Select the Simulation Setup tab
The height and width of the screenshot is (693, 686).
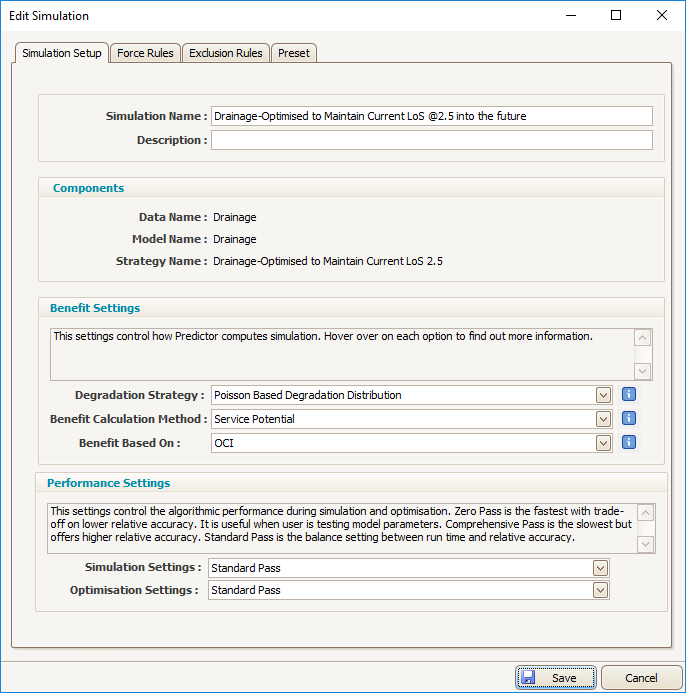tap(61, 53)
